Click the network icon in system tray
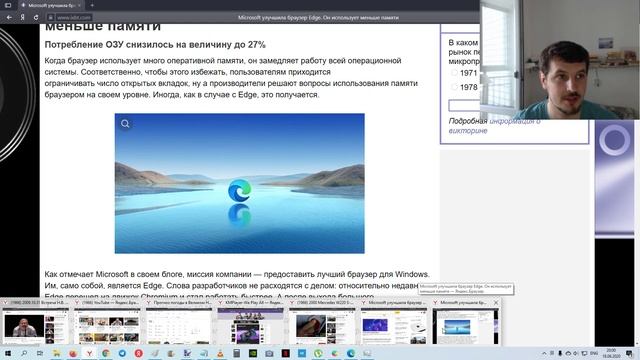This screenshot has width=640, height=360. 584,353
